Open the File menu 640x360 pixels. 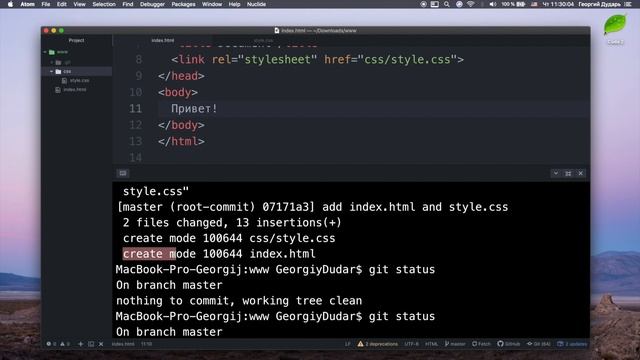point(46,4)
